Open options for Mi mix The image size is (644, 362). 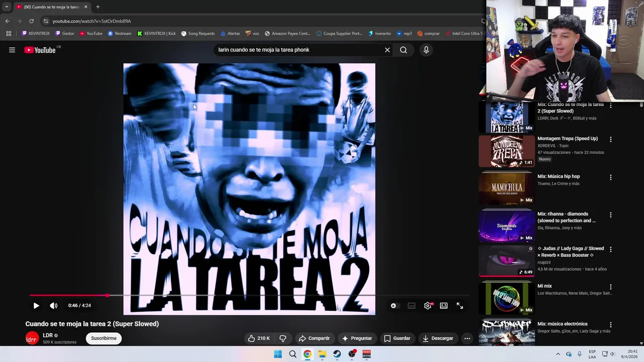tap(611, 287)
